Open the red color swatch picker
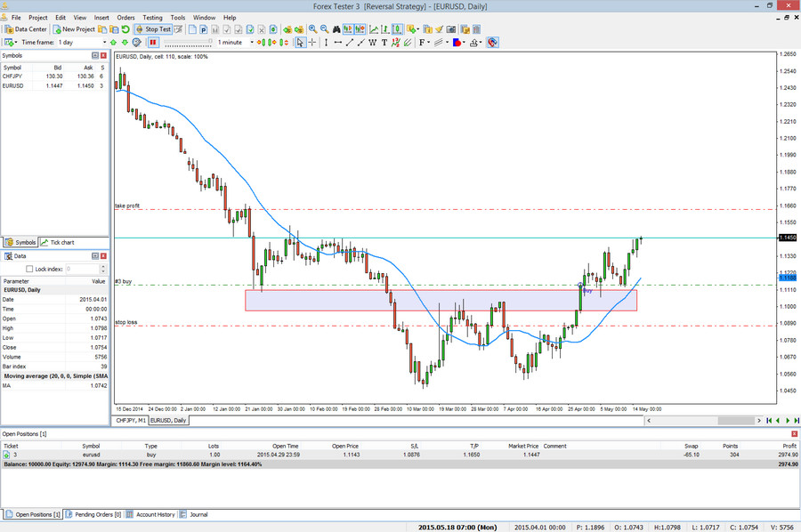 point(457,42)
